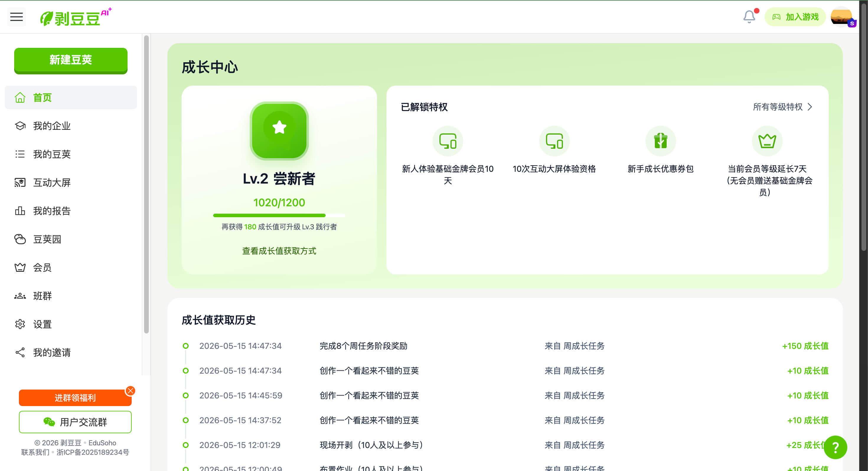This screenshot has height=471, width=868.
Task: Click the 完成8个周任务阶段奖励 history entry
Action: pos(363,346)
